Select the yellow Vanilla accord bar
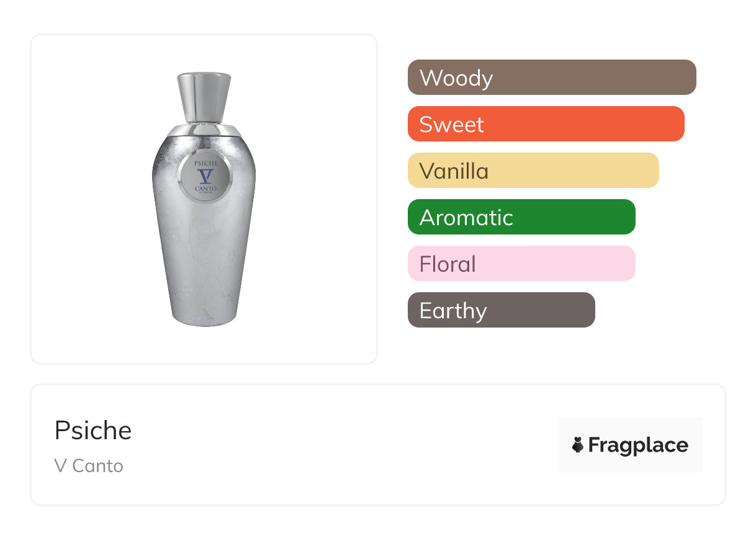The height and width of the screenshot is (536, 756). pyautogui.click(x=533, y=171)
